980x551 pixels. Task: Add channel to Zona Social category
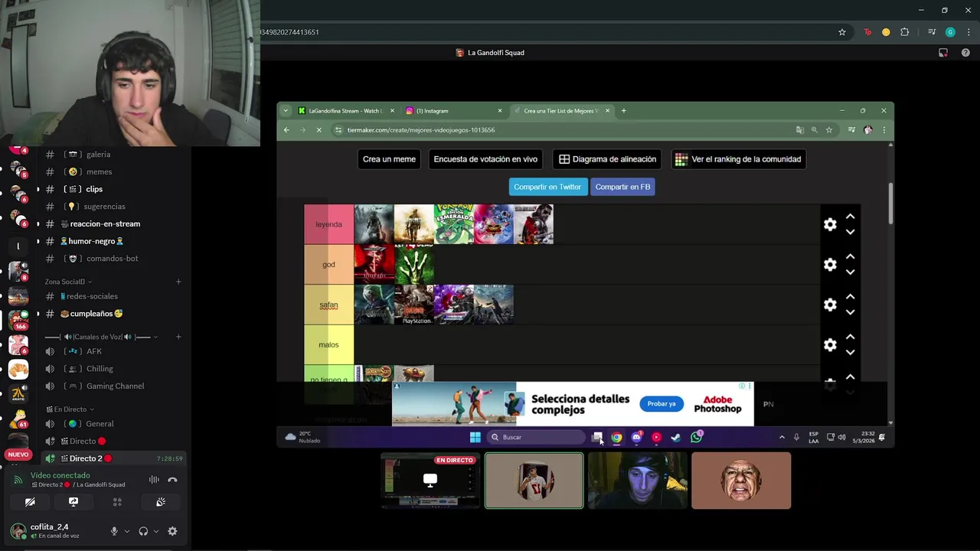tap(178, 282)
